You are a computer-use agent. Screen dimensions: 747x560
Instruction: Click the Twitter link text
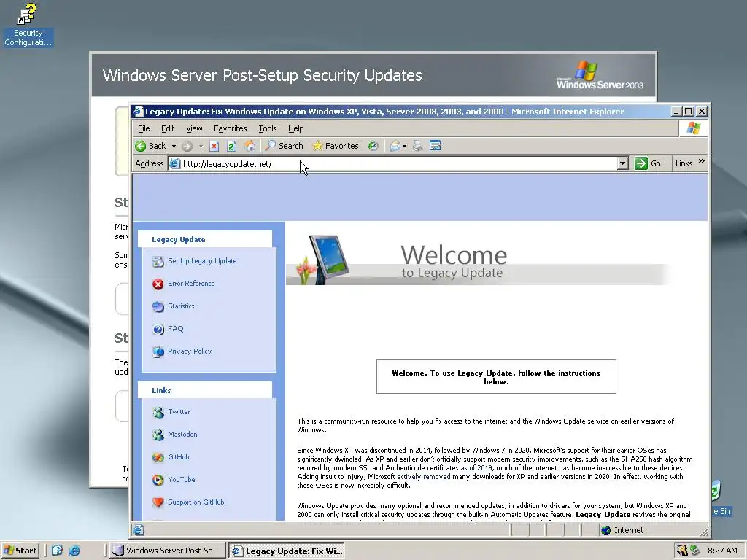tap(179, 411)
